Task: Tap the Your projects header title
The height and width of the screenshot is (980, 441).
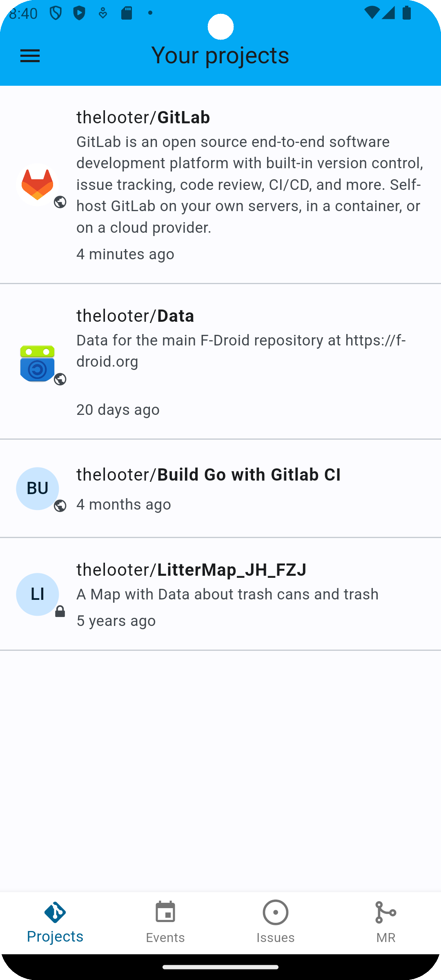Action: pyautogui.click(x=220, y=55)
